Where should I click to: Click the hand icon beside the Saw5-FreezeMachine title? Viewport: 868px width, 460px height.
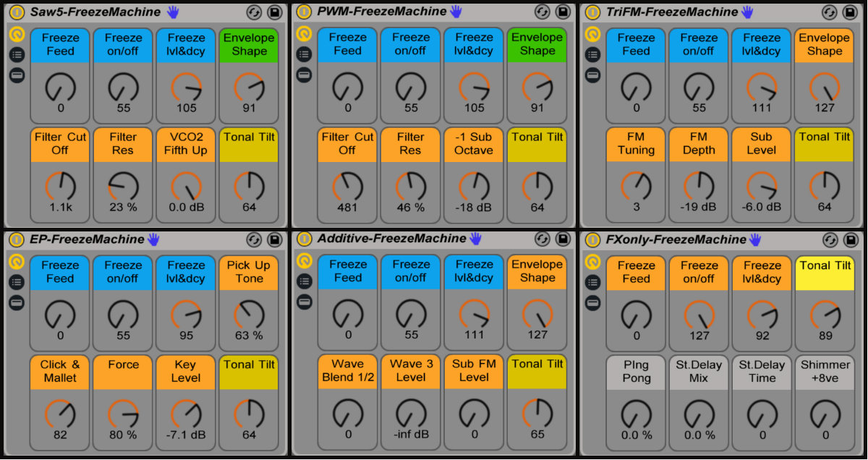pos(173,12)
